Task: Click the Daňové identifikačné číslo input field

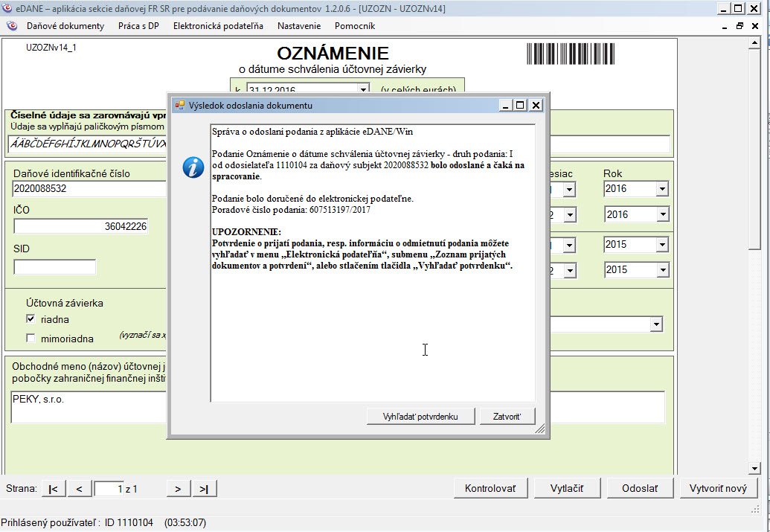Action: click(x=90, y=189)
